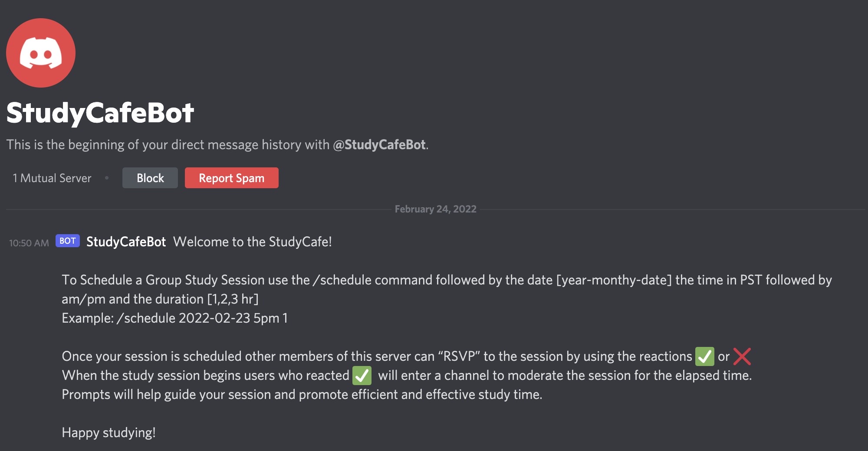Click the @StudyCafeBot mention in intro text
This screenshot has height=451, width=868.
click(379, 145)
